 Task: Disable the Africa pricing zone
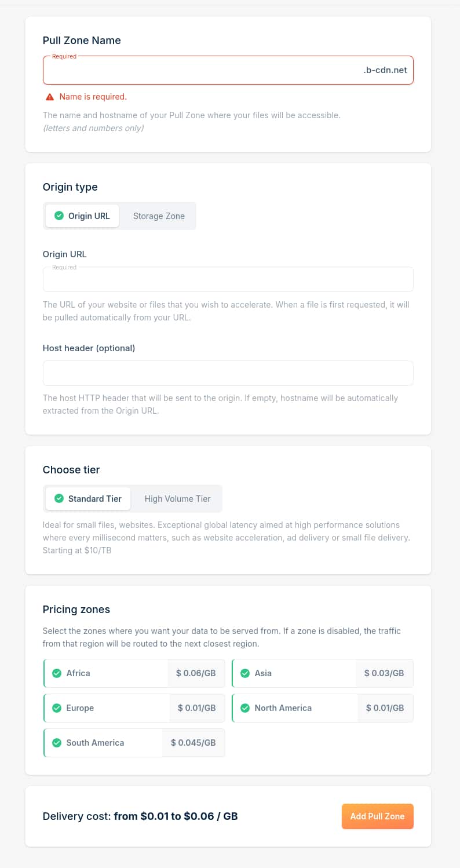(x=134, y=673)
